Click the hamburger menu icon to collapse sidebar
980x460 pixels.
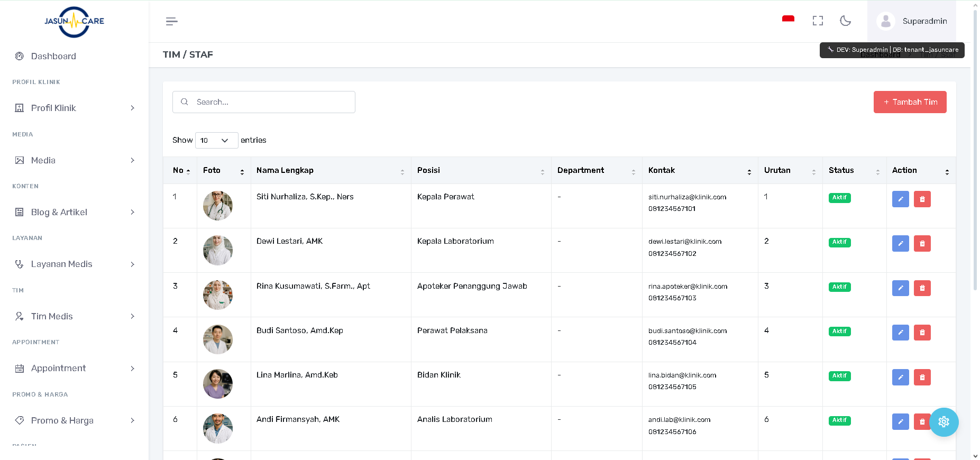[x=171, y=21]
